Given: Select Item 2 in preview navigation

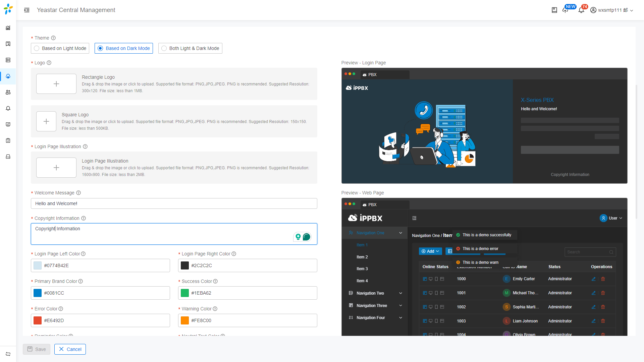Looking at the screenshot, I should [x=362, y=257].
